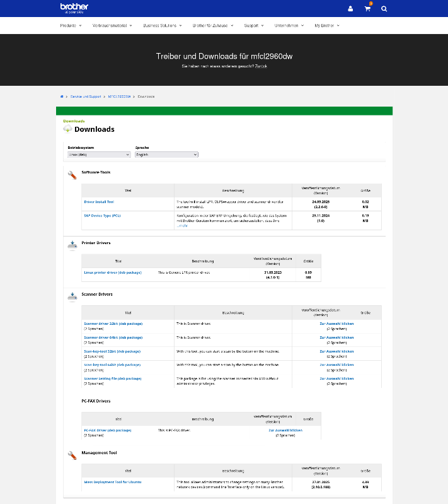Screen dimensions: 448x504
Task: Click the mehr link in SAP description
Action: click(x=182, y=226)
